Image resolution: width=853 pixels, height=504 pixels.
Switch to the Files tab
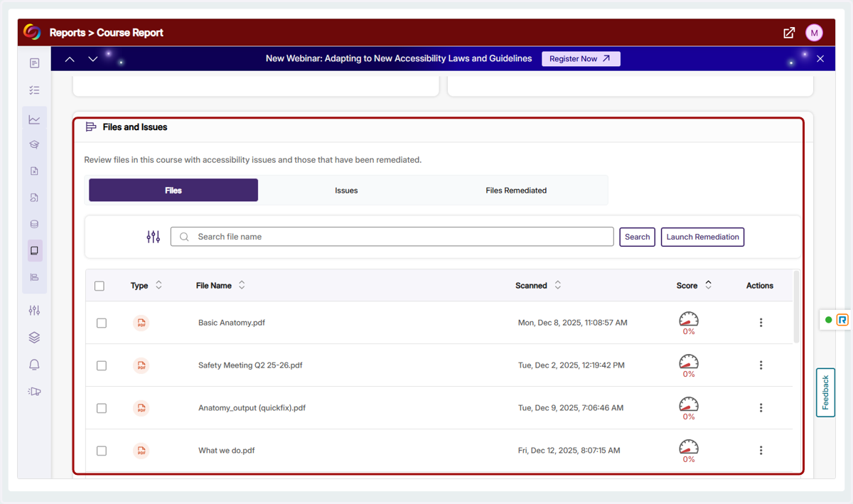coord(173,191)
